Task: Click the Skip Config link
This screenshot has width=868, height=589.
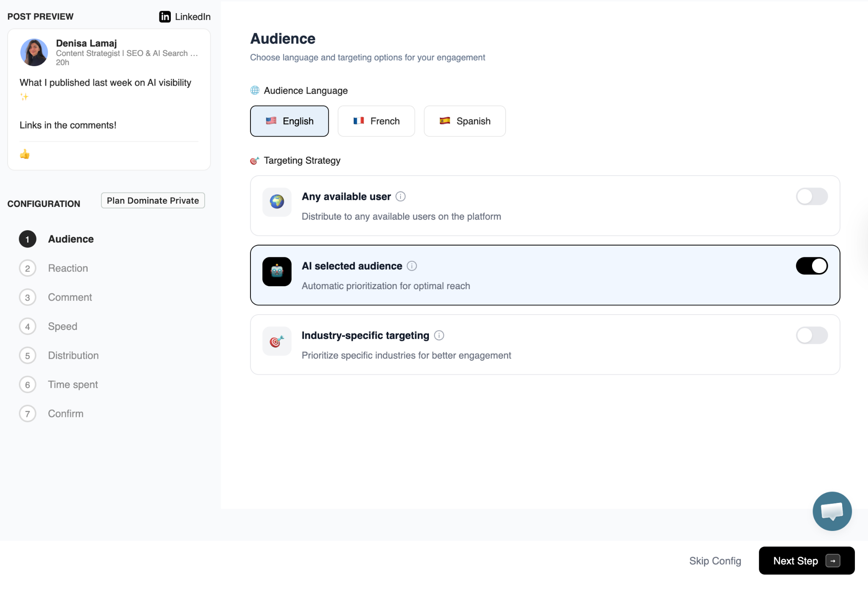Action: [x=715, y=561]
